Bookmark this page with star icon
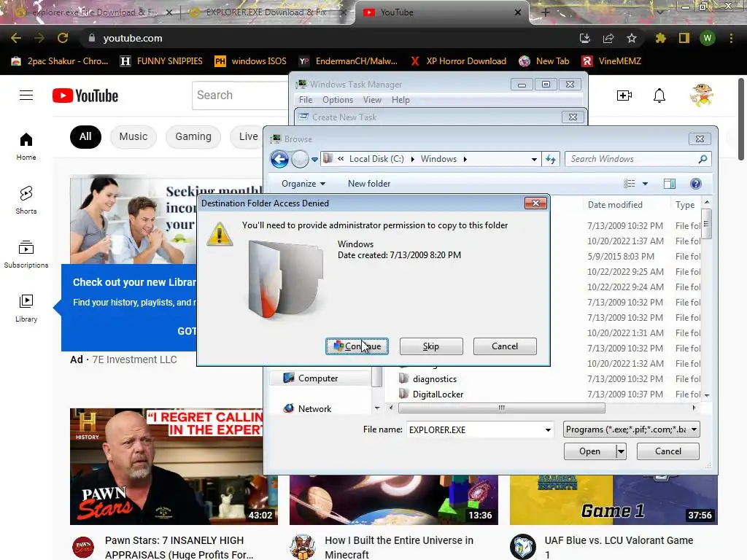747x560 pixels. [632, 38]
